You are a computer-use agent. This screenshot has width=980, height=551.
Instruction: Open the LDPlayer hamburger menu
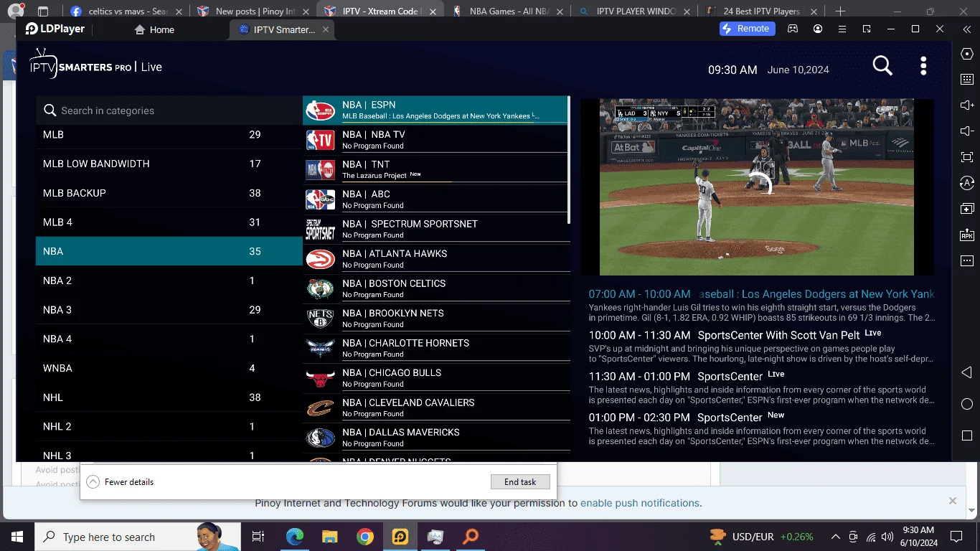point(842,29)
